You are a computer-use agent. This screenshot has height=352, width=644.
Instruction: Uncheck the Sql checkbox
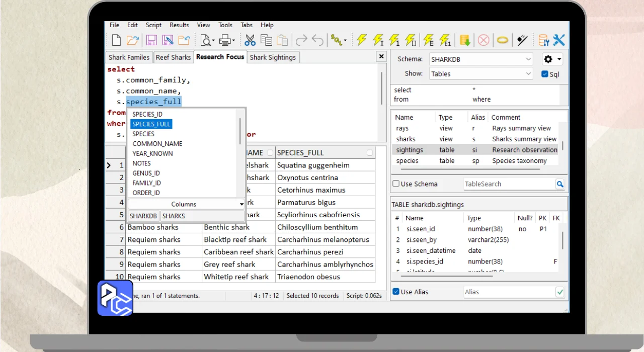pos(545,74)
